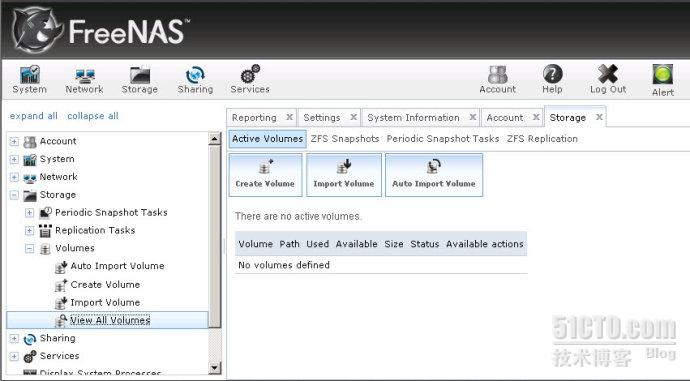690x381 pixels.
Task: Select the Active Volumes sub-tab
Action: [268, 139]
